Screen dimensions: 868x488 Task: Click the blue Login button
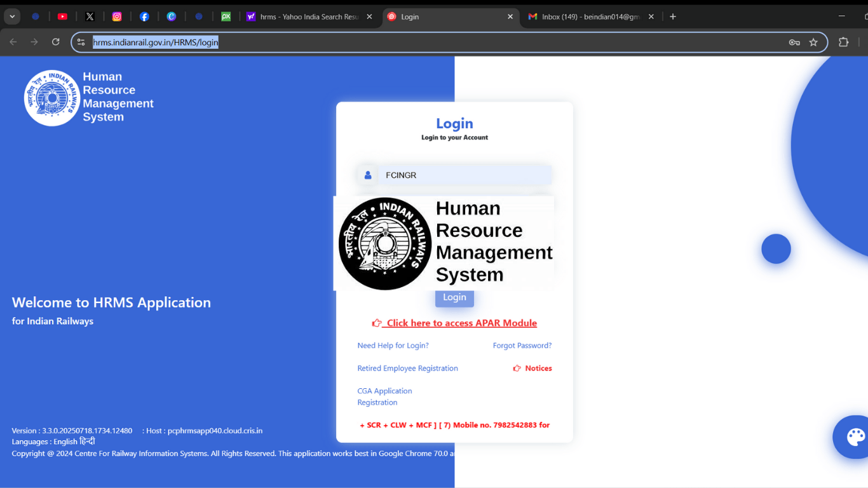[x=454, y=297]
